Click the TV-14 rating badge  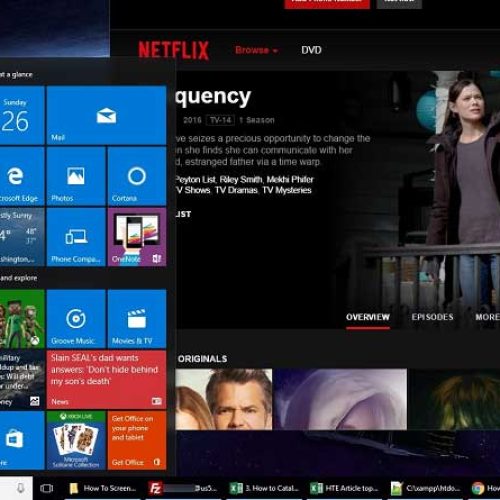220,120
